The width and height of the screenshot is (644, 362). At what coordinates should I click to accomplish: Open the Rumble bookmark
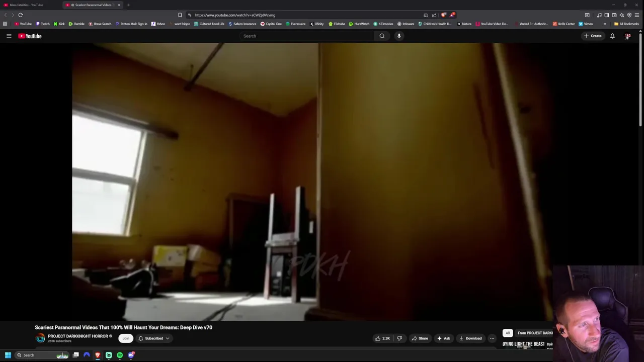[76, 24]
